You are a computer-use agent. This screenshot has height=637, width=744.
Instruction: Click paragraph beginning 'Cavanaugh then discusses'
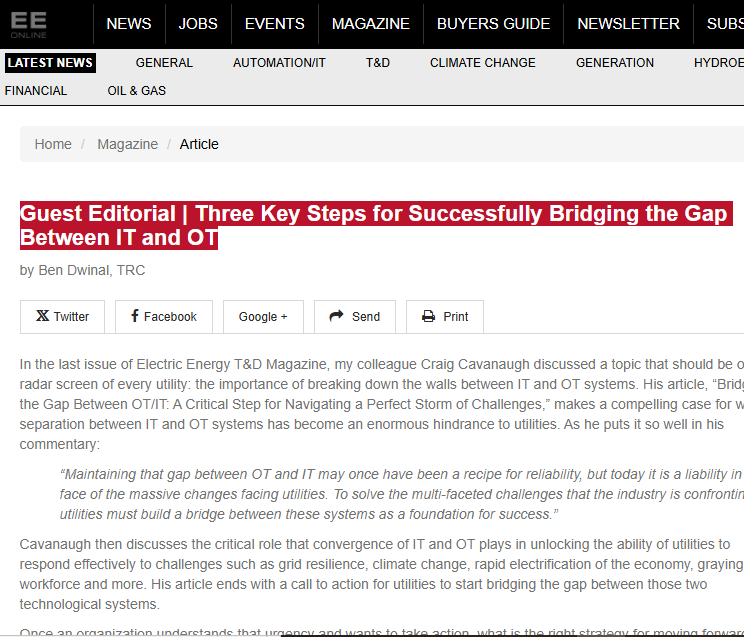tap(381, 574)
